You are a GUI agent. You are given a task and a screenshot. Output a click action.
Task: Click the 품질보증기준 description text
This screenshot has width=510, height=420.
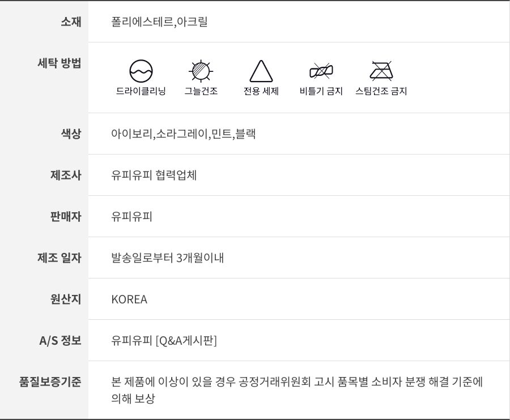(x=297, y=389)
